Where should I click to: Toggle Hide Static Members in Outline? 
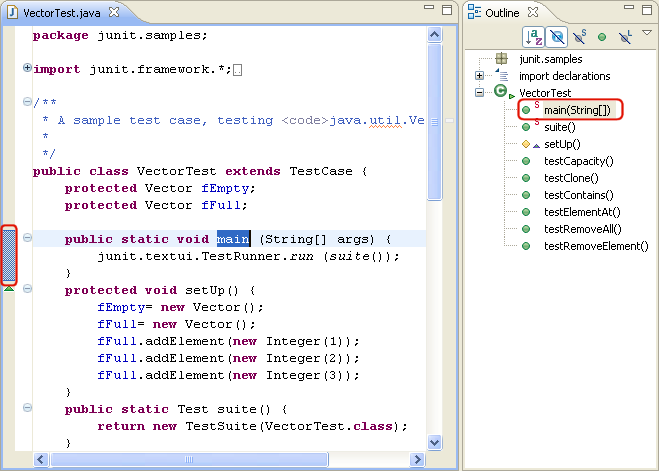[x=579, y=36]
